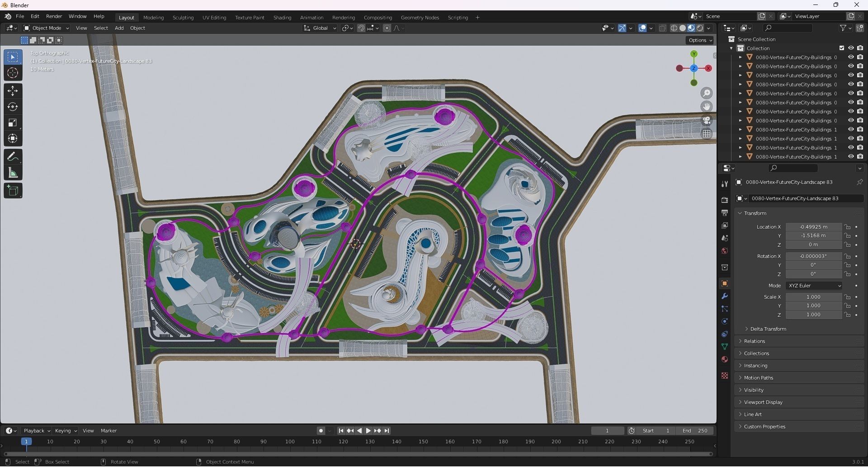Toggle X-ray mode in the viewport header
This screenshot has height=470, width=868.
click(663, 28)
